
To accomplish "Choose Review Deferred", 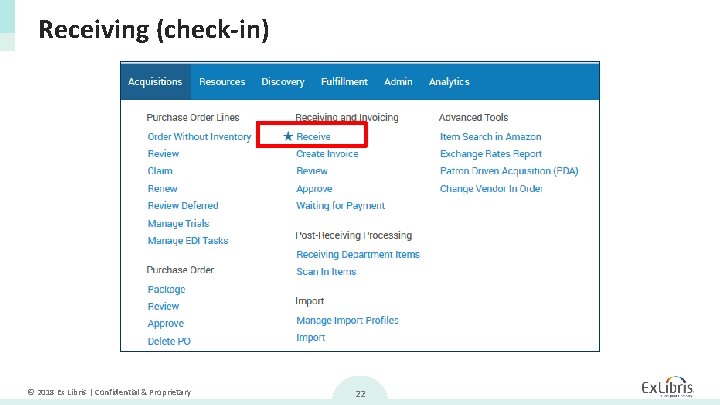I will click(183, 206).
